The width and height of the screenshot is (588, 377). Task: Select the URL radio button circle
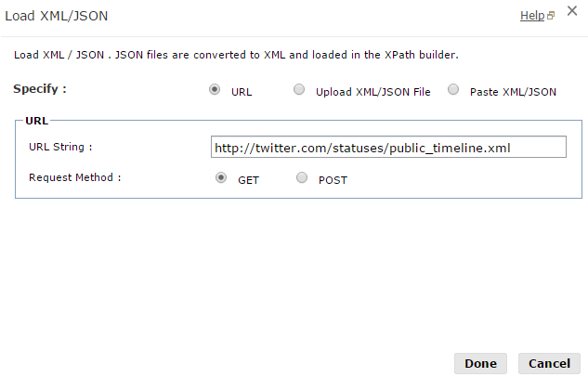(x=216, y=90)
